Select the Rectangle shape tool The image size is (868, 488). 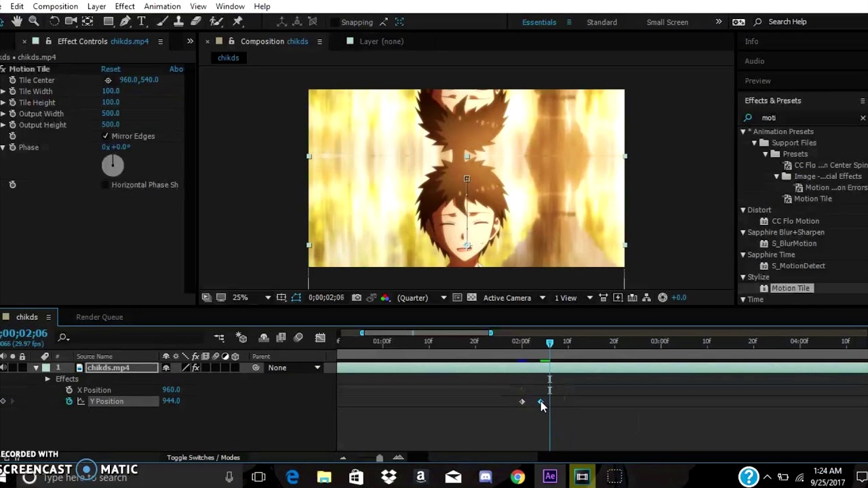click(108, 22)
